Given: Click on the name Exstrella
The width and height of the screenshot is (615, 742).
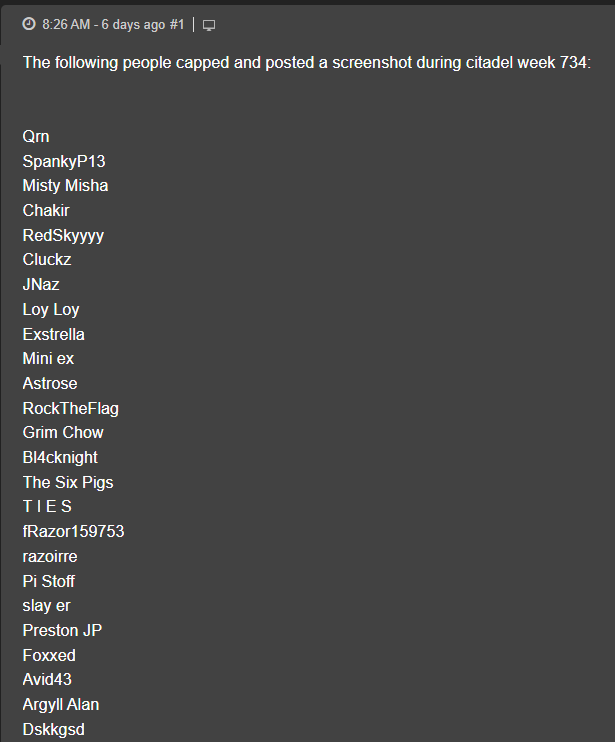Looking at the screenshot, I should point(53,334).
